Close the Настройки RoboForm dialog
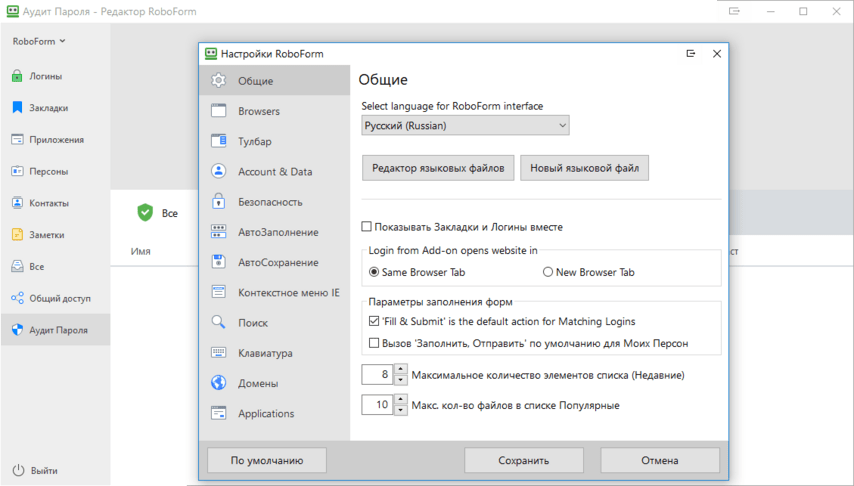 (x=717, y=53)
